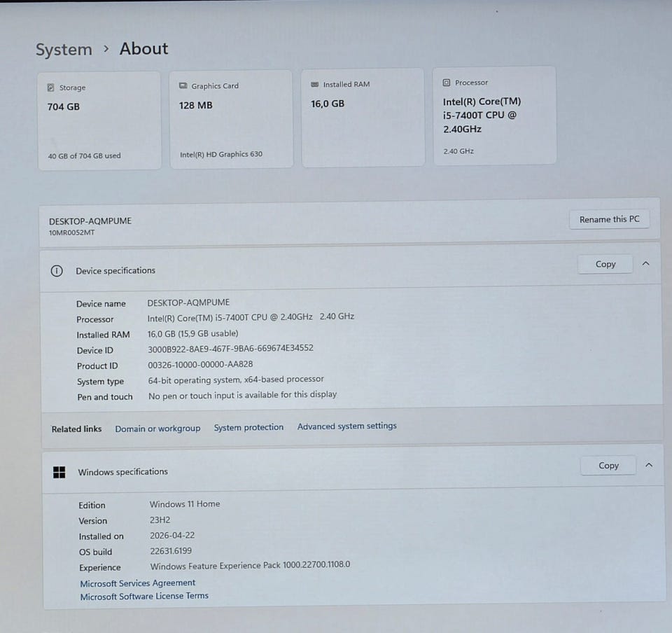The image size is (672, 633).
Task: Click model number 10MR0052MT
Action: pos(71,232)
